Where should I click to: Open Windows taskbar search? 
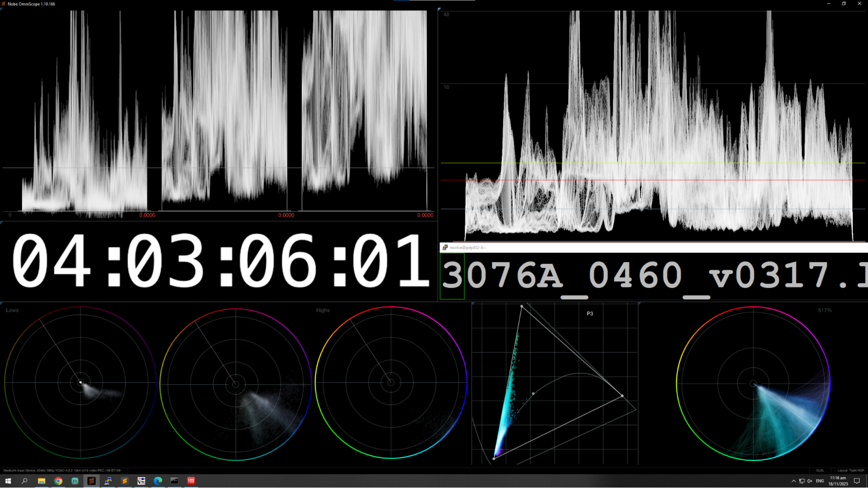(x=24, y=481)
